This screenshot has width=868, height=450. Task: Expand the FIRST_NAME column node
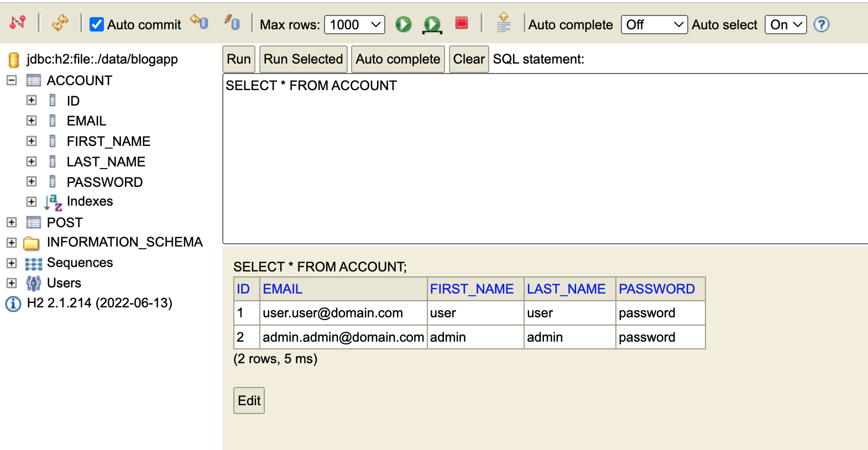coord(32,141)
